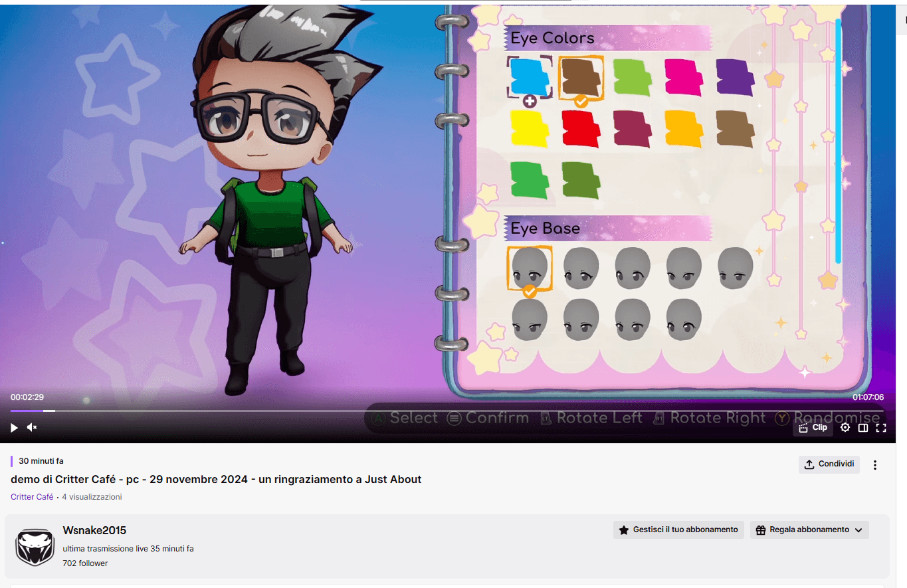
Task: Select the first Eye Base head
Action: point(530,268)
